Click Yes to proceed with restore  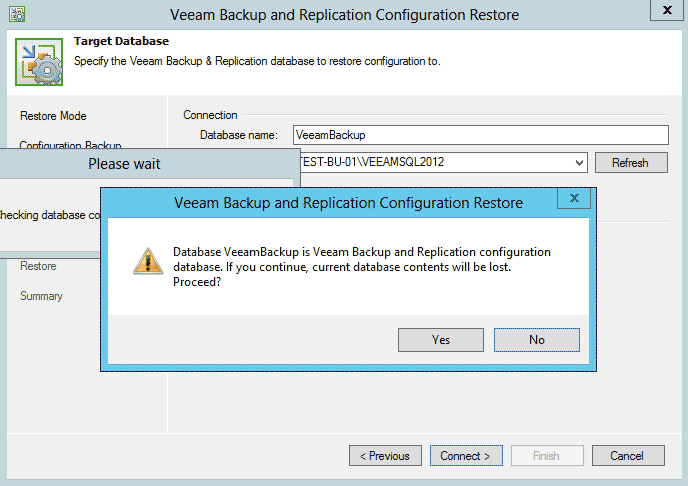tap(441, 340)
